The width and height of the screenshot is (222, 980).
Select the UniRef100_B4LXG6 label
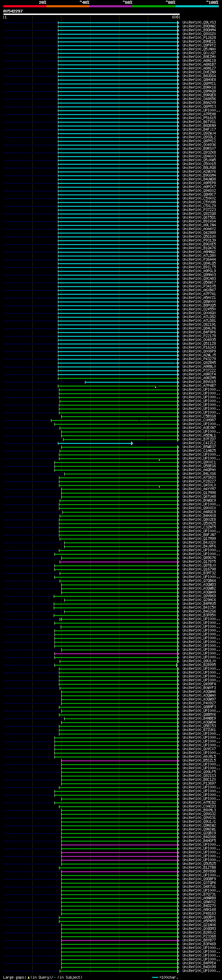pyautogui.click(x=199, y=473)
